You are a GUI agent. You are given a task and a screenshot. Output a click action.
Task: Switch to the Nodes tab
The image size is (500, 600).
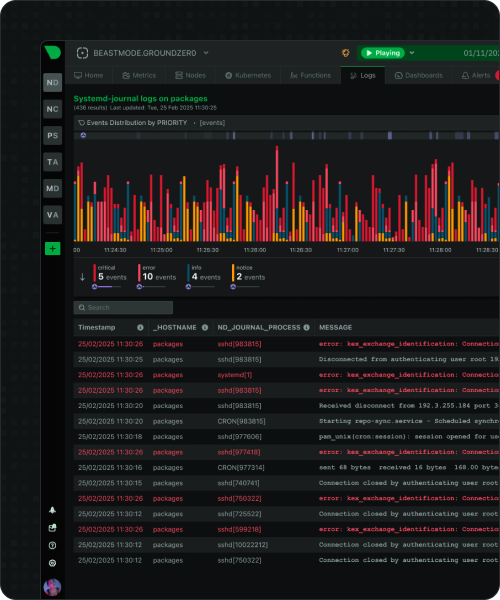(190, 75)
